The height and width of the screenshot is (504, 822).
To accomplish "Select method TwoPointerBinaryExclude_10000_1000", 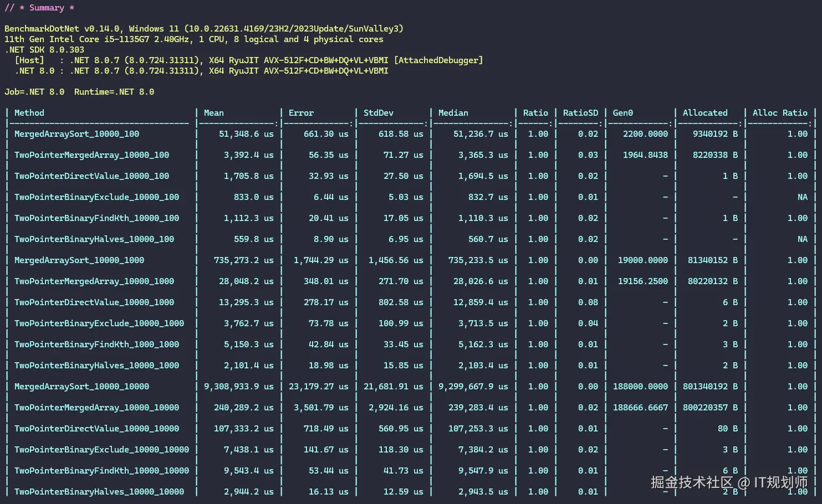I will point(99,323).
